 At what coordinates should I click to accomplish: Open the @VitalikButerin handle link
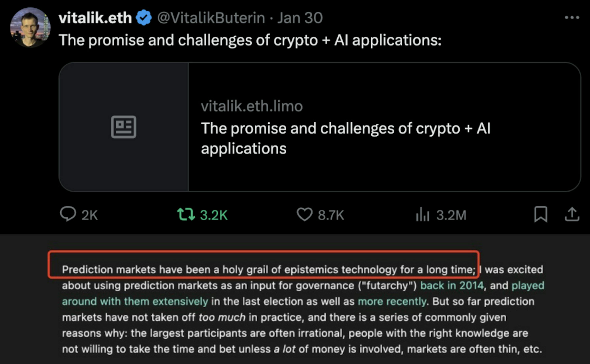[211, 18]
